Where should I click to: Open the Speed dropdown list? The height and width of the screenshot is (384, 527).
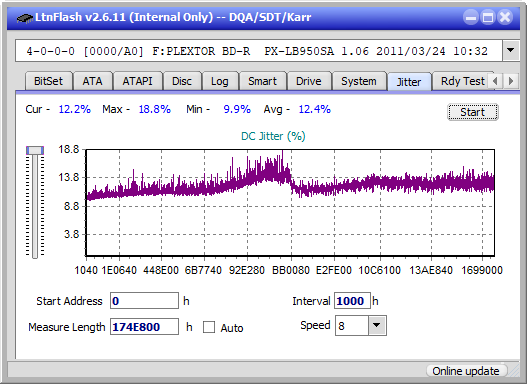[377, 325]
